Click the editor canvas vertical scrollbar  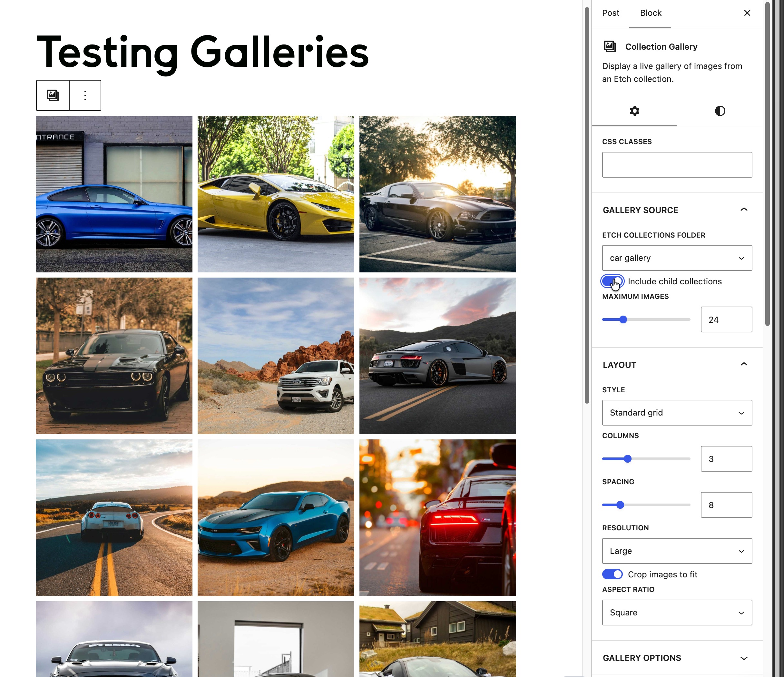(587, 205)
